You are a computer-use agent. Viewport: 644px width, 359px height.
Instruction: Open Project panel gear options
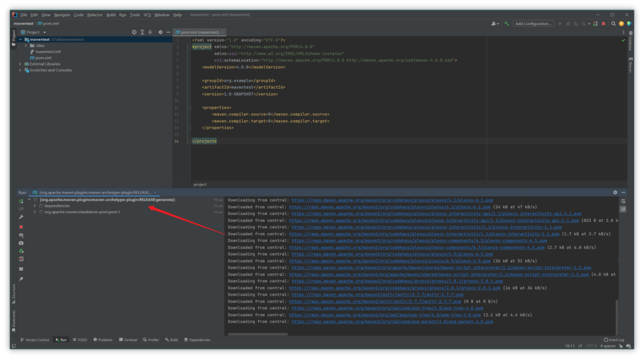[160, 32]
